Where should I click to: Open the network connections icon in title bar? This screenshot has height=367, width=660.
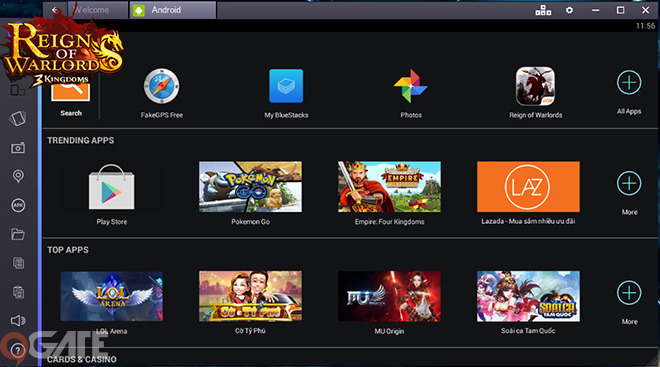(543, 10)
